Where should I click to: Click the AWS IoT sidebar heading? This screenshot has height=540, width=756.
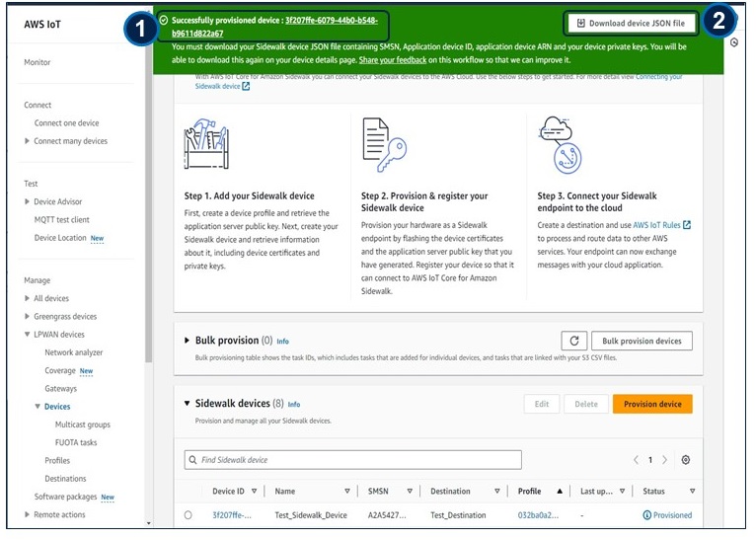pyautogui.click(x=42, y=24)
